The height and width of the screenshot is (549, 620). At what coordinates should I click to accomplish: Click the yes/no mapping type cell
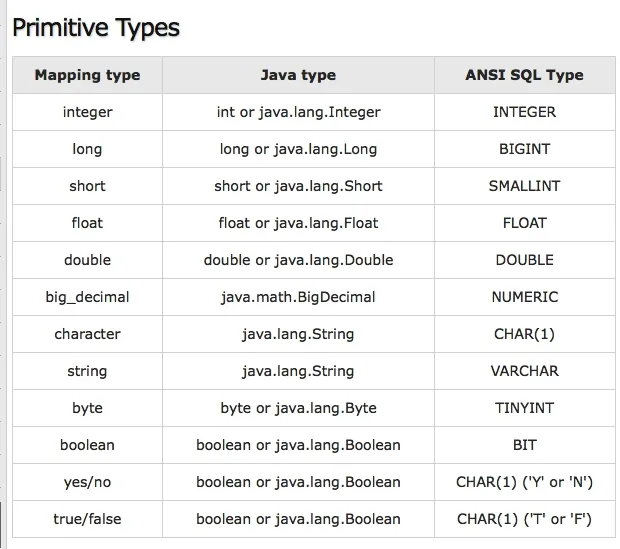[x=87, y=482]
